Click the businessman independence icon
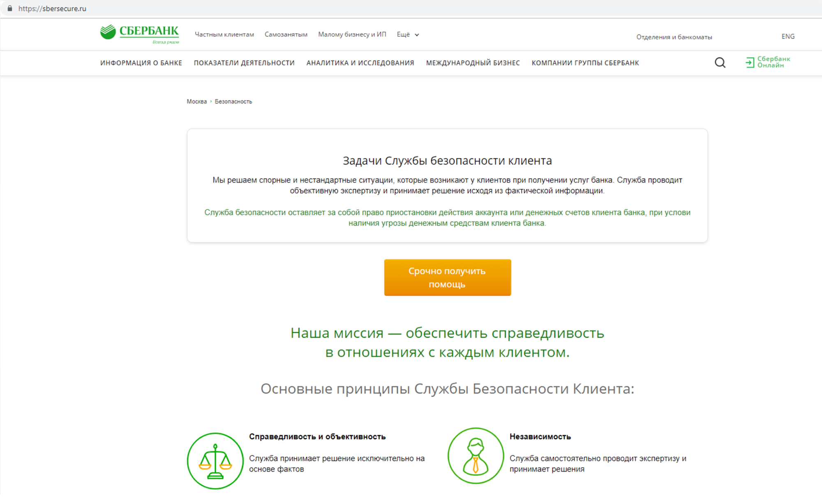Screen dimensions: 822x504 [476, 456]
